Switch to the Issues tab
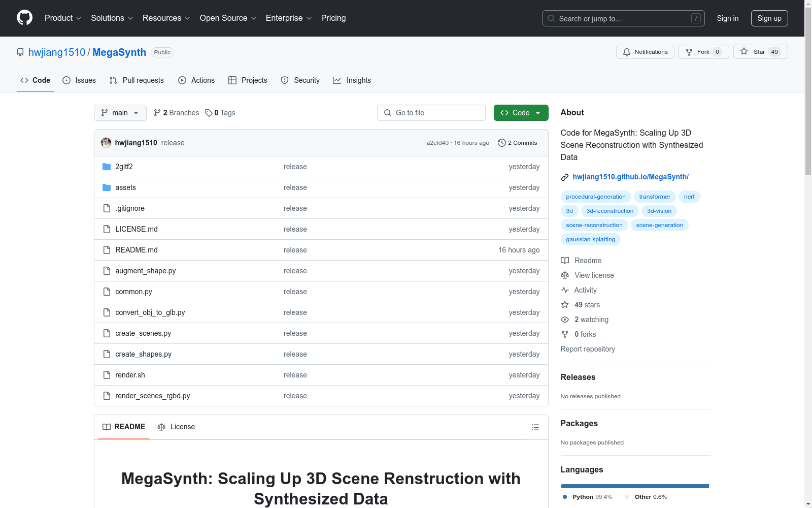 click(x=79, y=80)
